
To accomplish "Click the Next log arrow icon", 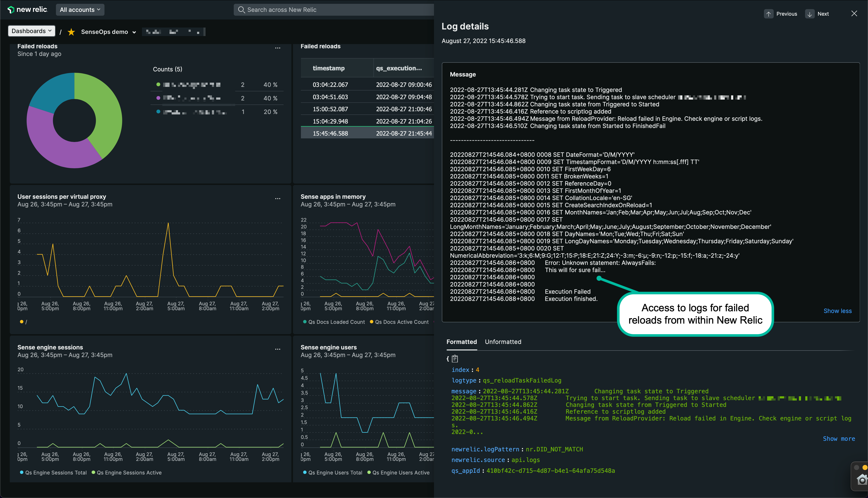I will [x=810, y=14].
